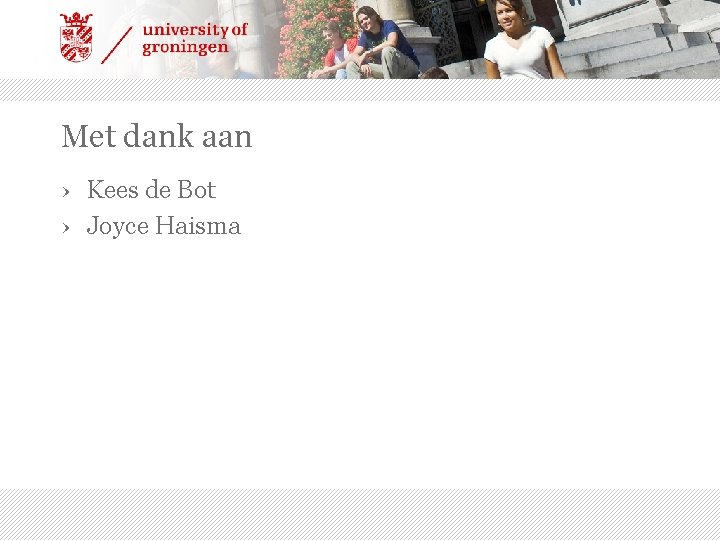Click the chevron bullet before Joyce Haisma
The width and height of the screenshot is (720, 540).
pos(66,227)
